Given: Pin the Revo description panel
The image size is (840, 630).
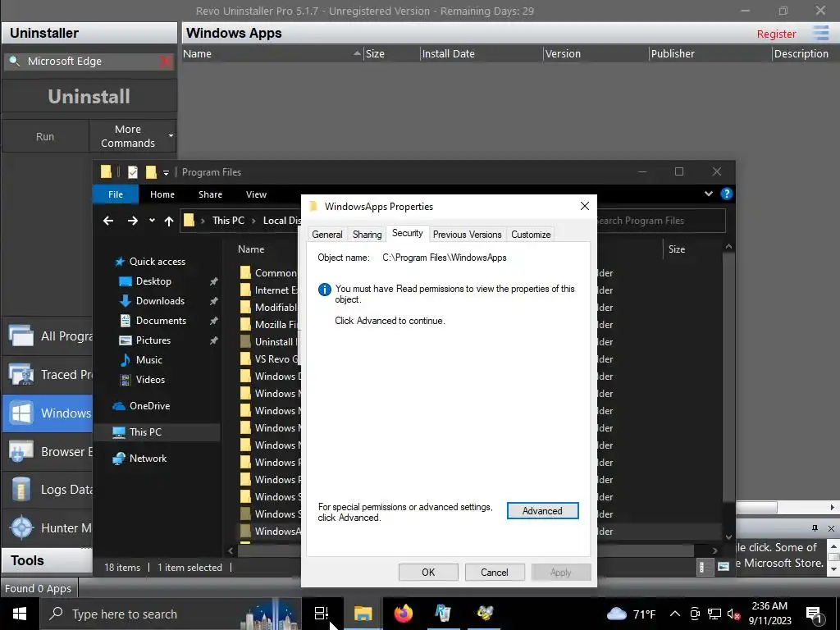Looking at the screenshot, I should 815,528.
